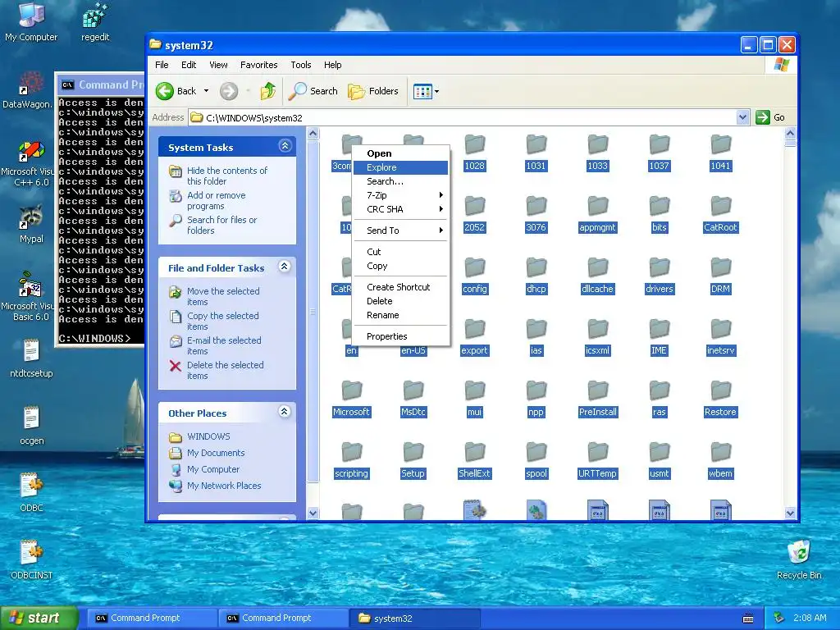The height and width of the screenshot is (630, 840).
Task: Switch to first Command Prompt taskbar button
Action: pyautogui.click(x=151, y=619)
